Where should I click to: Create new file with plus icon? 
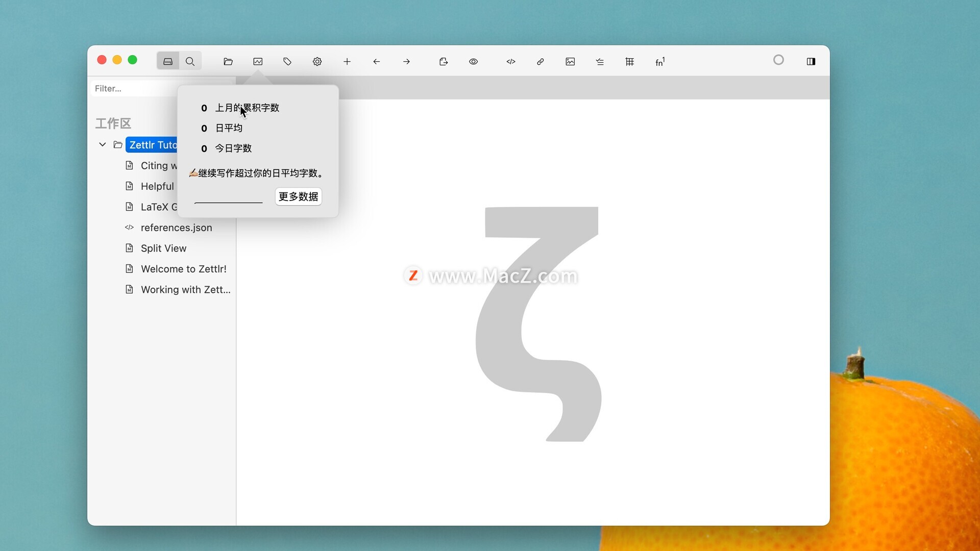point(347,62)
